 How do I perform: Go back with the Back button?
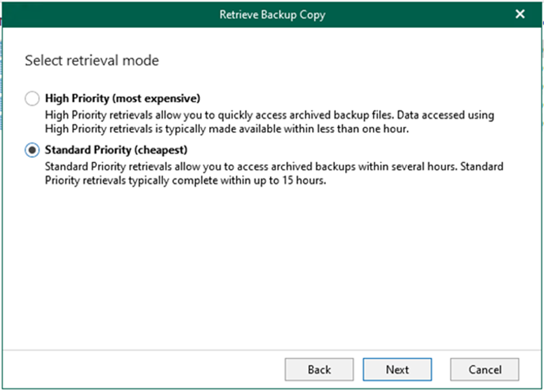coord(319,370)
